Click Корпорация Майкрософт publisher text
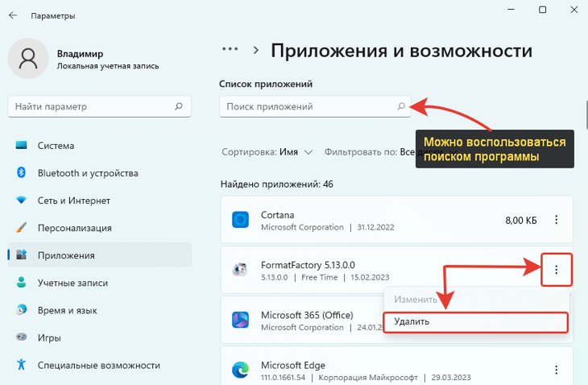Screen dimensions: 588x385 pos(368,377)
